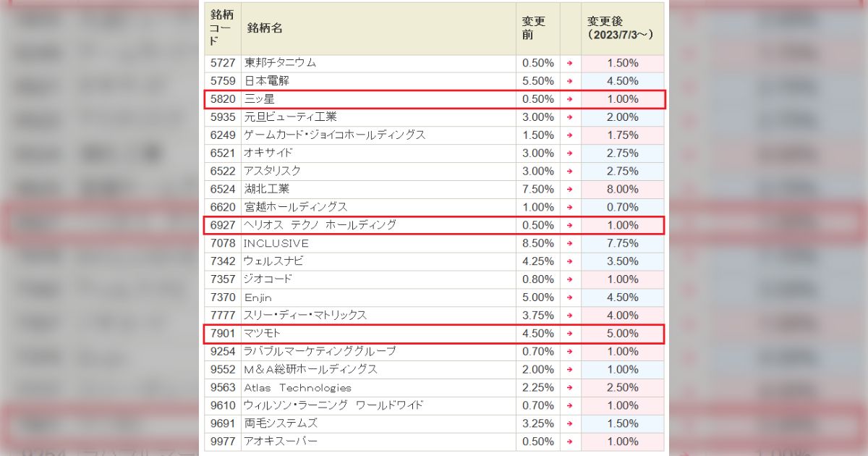Click the stock code 6927 cell
This screenshot has width=868, height=456.
(221, 225)
